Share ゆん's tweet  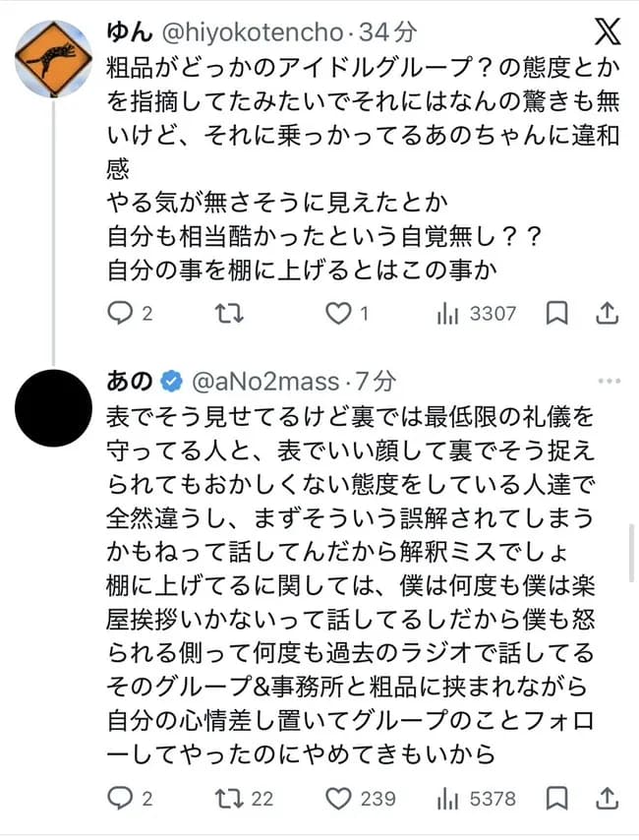coord(607,313)
